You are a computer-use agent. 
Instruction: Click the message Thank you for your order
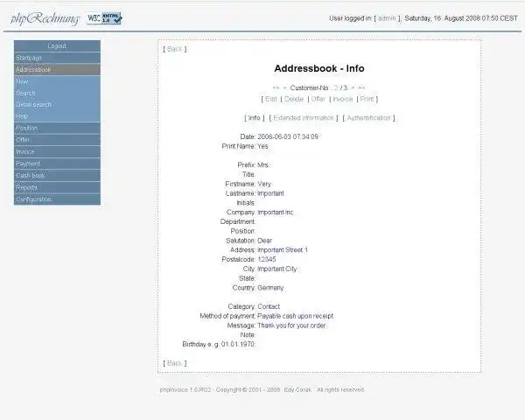[x=291, y=325]
